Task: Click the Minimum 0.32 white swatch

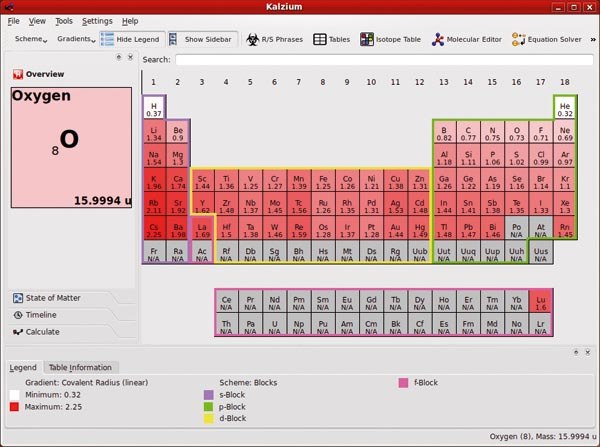Action: [x=15, y=395]
